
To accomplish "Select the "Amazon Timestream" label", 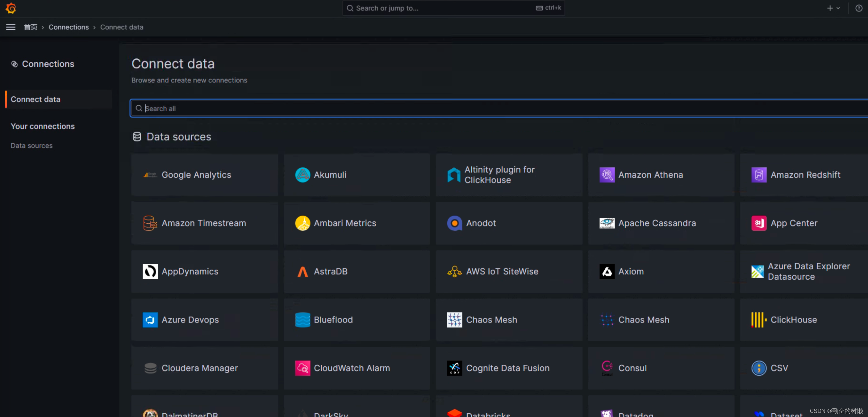I will click(203, 223).
